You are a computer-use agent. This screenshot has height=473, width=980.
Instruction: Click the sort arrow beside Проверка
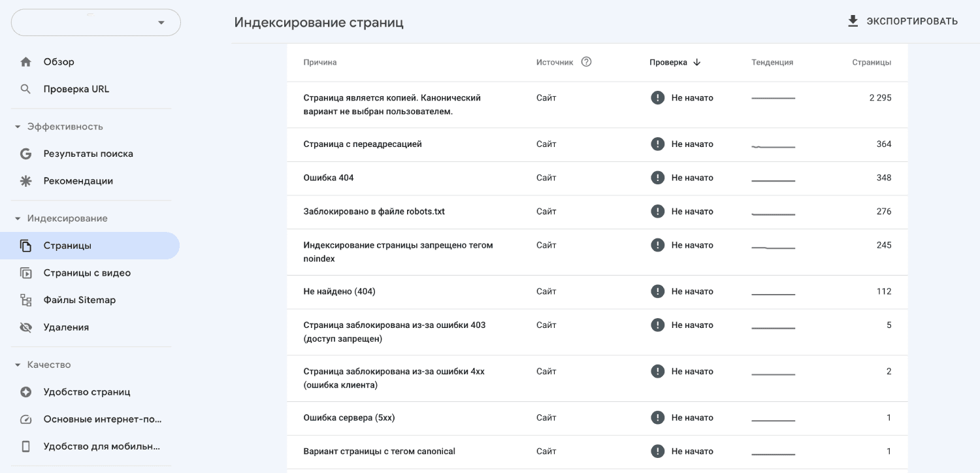pyautogui.click(x=696, y=62)
